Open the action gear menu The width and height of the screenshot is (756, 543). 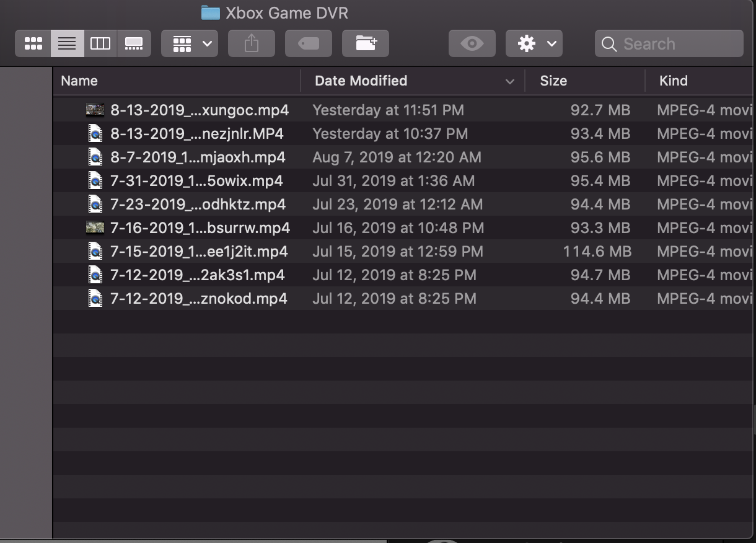pyautogui.click(x=534, y=43)
